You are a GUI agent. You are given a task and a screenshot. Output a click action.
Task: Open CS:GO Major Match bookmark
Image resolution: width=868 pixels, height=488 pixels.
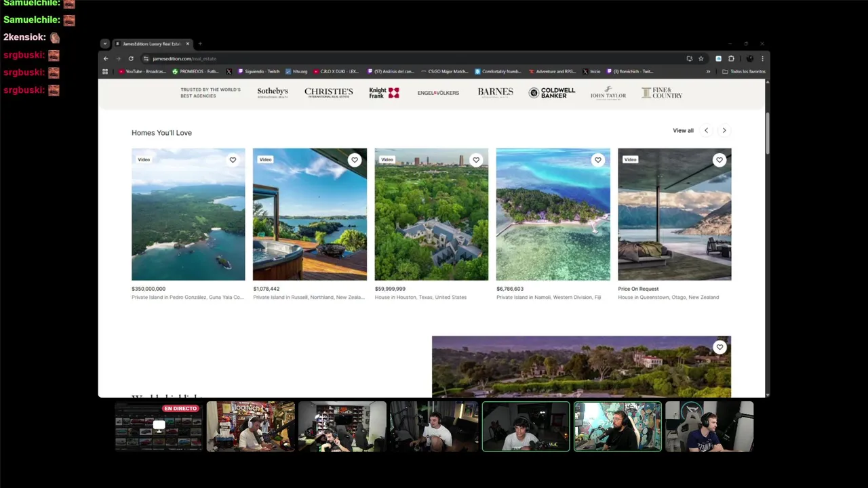pos(445,71)
